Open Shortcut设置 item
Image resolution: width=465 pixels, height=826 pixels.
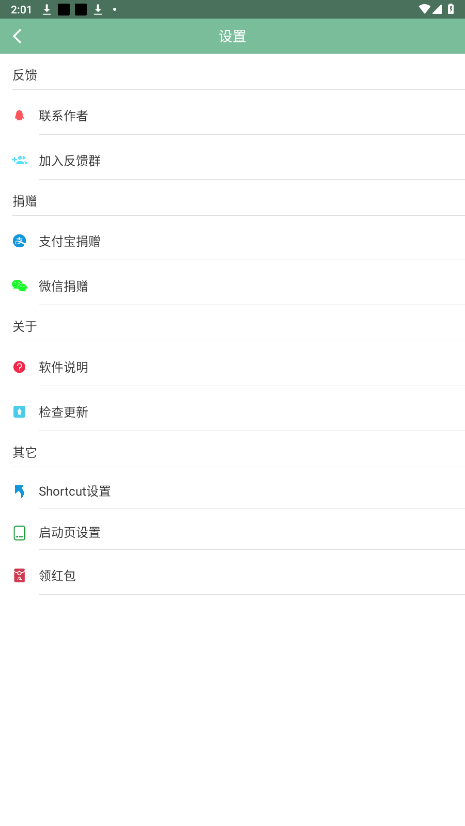coord(232,491)
